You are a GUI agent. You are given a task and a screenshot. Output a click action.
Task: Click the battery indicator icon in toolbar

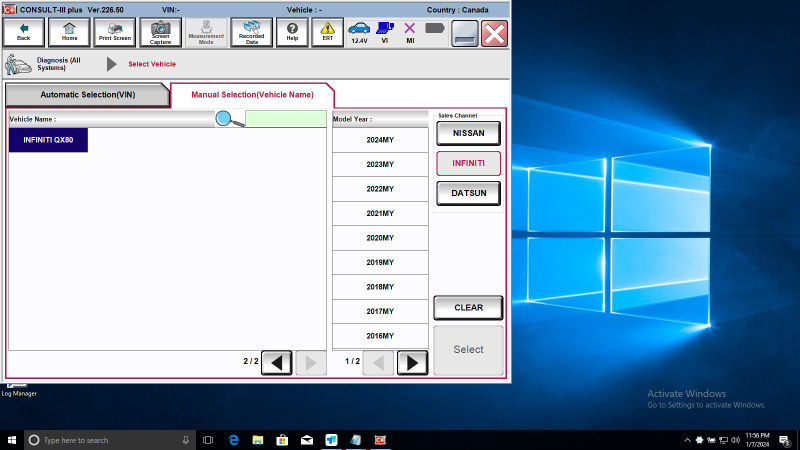(x=435, y=29)
